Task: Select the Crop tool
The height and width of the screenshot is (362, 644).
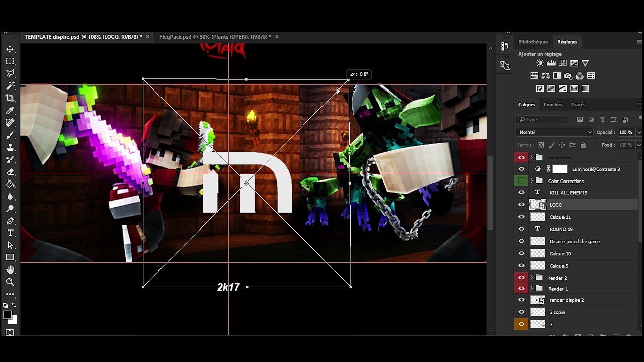Action: pyautogui.click(x=10, y=98)
